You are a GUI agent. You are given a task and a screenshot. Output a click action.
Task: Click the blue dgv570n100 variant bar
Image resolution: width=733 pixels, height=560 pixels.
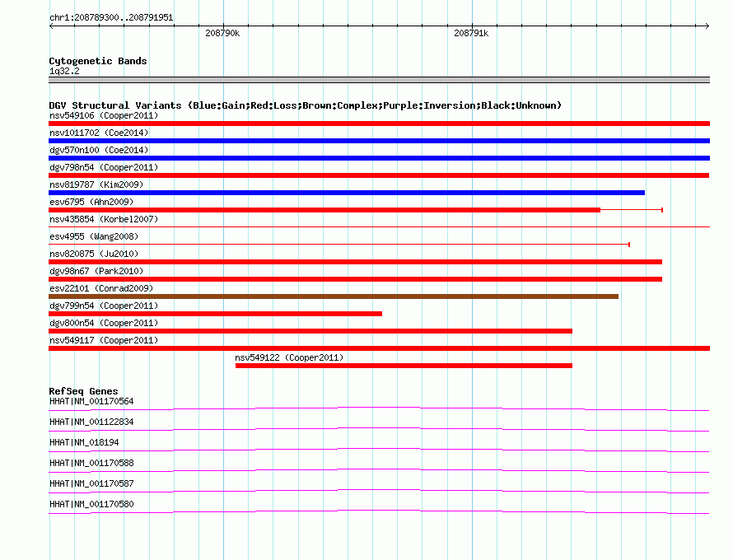point(379,158)
